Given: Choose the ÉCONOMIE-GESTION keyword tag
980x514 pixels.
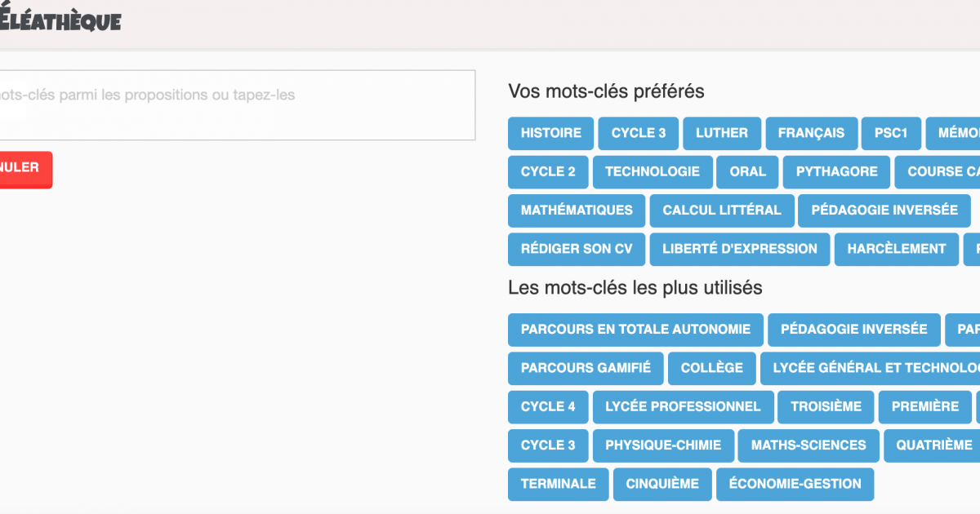Looking at the screenshot, I should click(795, 484).
